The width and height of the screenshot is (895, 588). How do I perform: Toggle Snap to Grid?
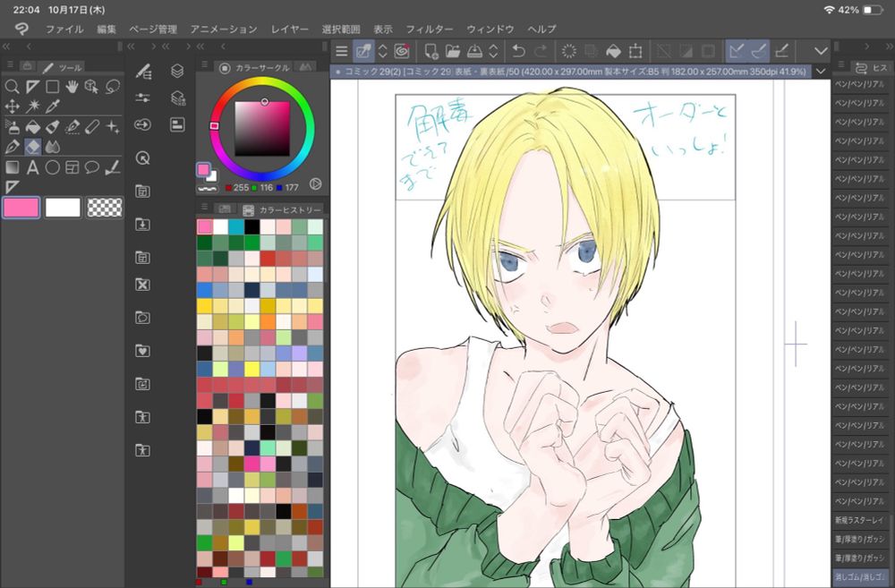[782, 51]
